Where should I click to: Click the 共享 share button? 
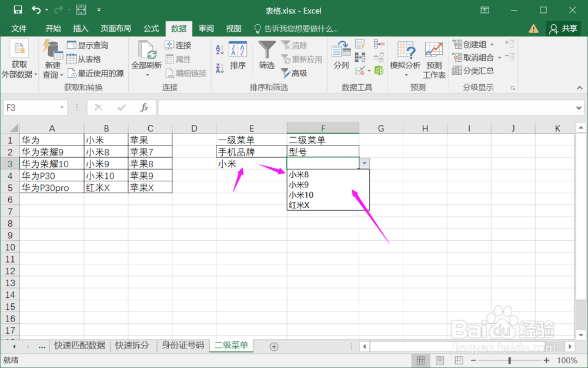click(564, 28)
